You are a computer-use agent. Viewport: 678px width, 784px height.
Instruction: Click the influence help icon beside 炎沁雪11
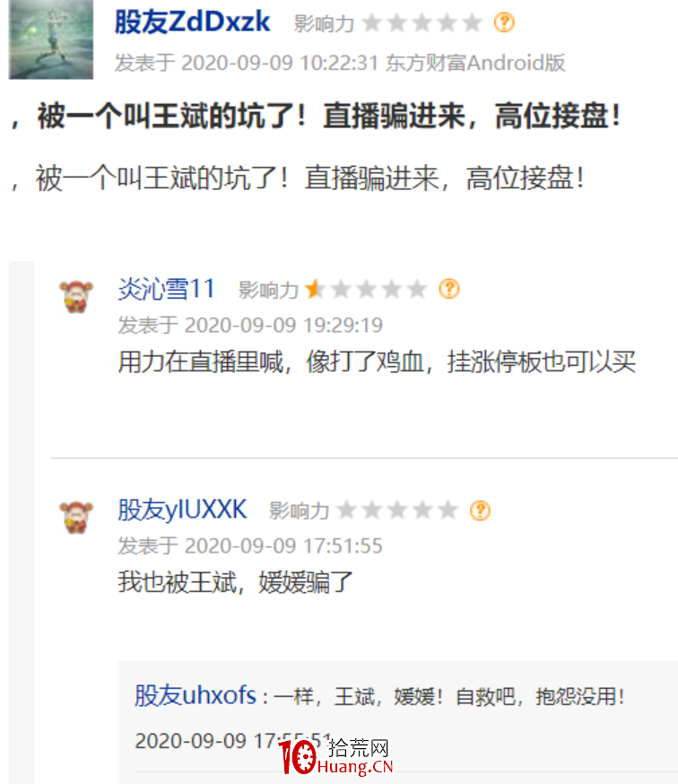(x=449, y=289)
